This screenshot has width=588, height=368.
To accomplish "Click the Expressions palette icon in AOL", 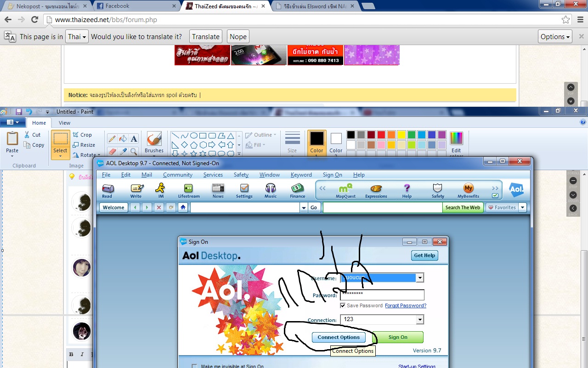I will coord(376,190).
